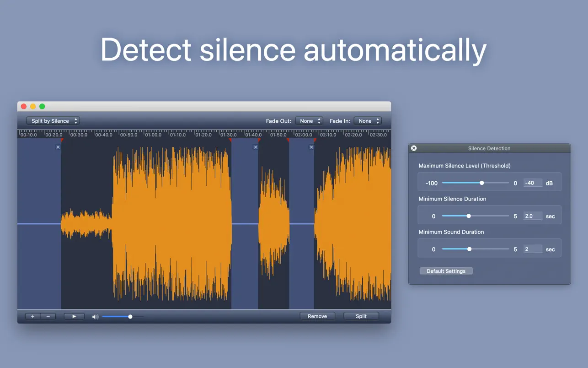Open the Fade In dropdown
Screen dimensions: 588x368
tap(368, 121)
